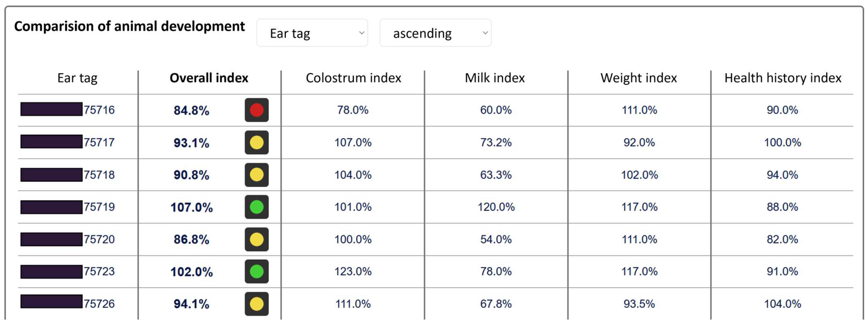The height and width of the screenshot is (327, 868).
Task: Click the Overall index column header
Action: pyautogui.click(x=209, y=78)
